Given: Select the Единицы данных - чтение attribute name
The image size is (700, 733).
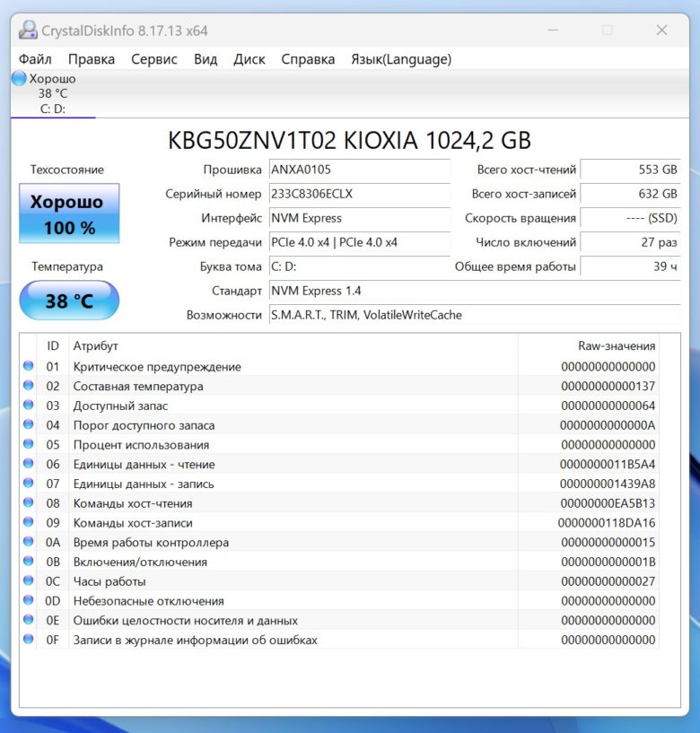Looking at the screenshot, I should coord(144,465).
